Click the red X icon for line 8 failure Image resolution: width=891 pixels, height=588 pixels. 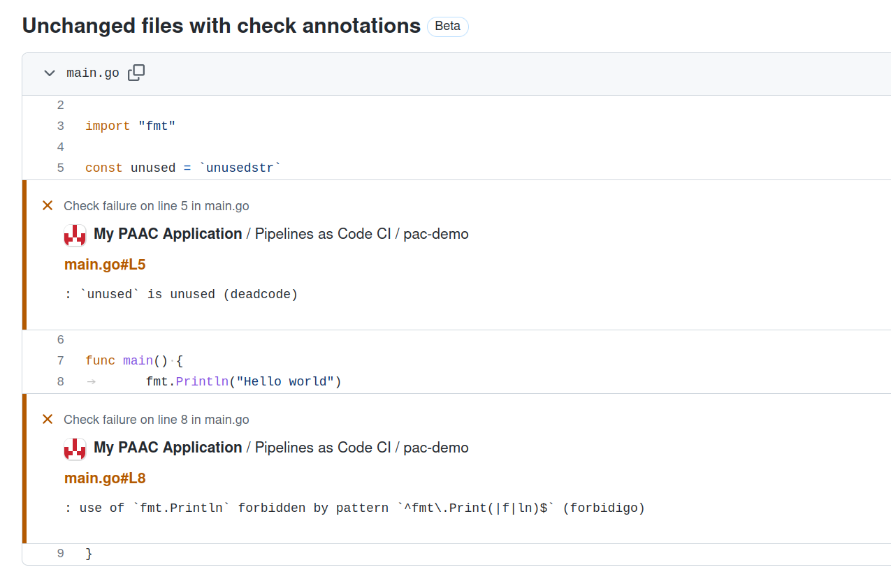(47, 419)
